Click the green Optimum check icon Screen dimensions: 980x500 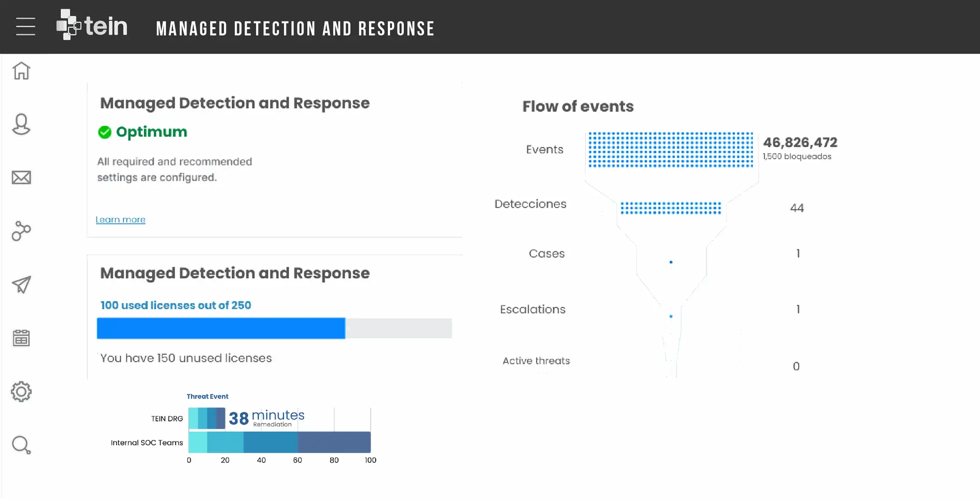(x=105, y=132)
